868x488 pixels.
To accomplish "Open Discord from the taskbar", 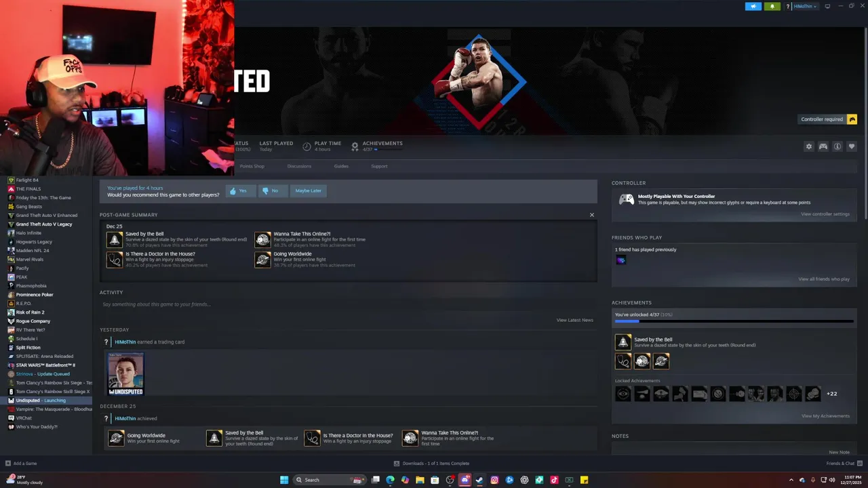I will click(465, 480).
